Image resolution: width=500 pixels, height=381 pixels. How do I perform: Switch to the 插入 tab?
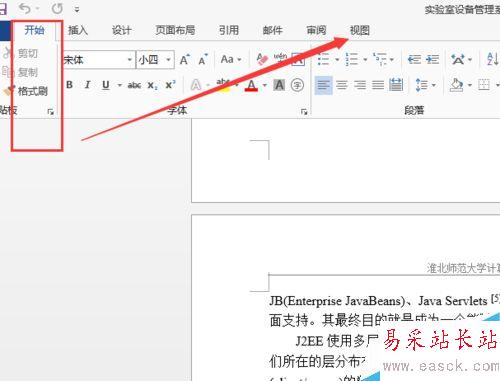click(x=78, y=30)
